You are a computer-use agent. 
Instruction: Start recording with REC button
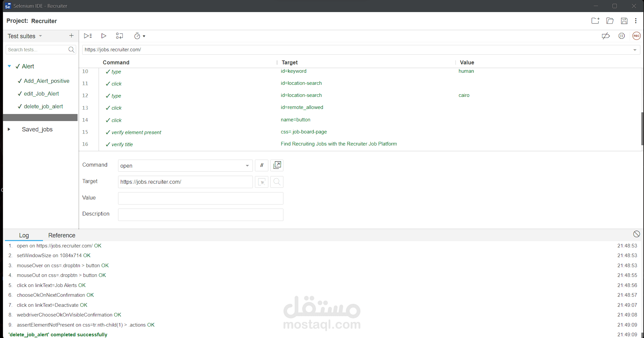coord(636,36)
